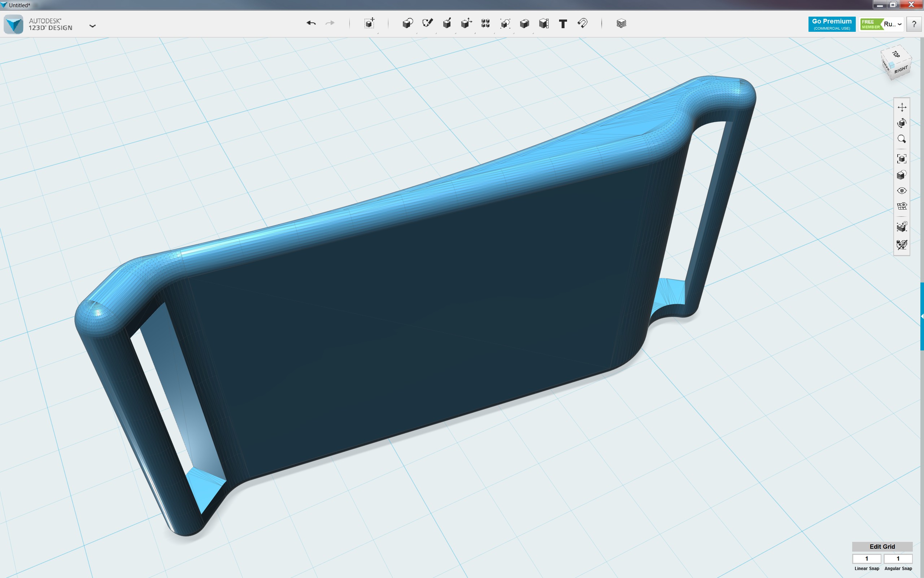The width and height of the screenshot is (924, 578).
Task: Click the Linear Snap value field
Action: 867,558
